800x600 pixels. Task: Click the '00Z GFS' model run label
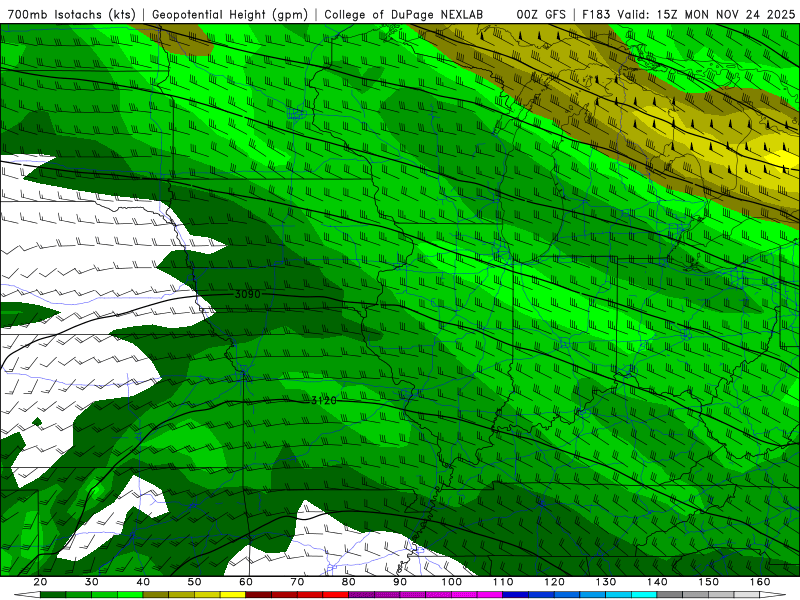[x=541, y=14]
